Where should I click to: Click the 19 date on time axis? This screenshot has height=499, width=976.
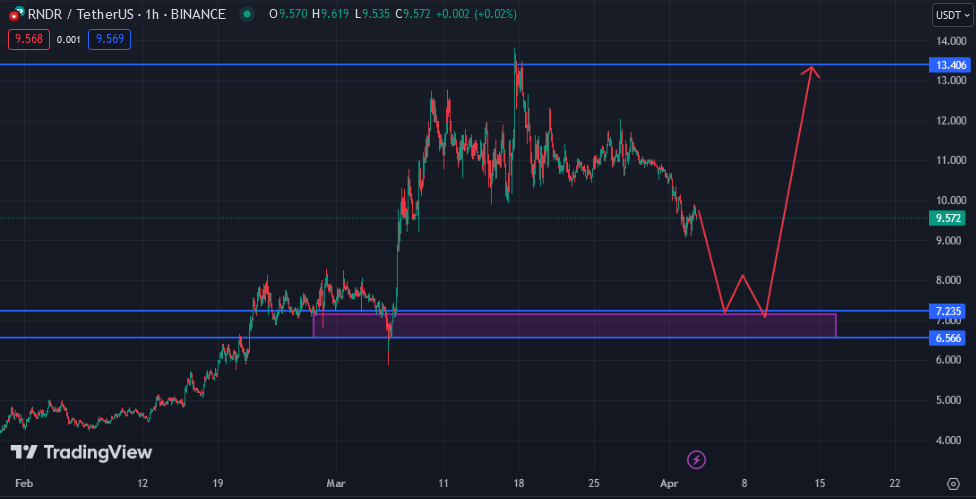(218, 483)
